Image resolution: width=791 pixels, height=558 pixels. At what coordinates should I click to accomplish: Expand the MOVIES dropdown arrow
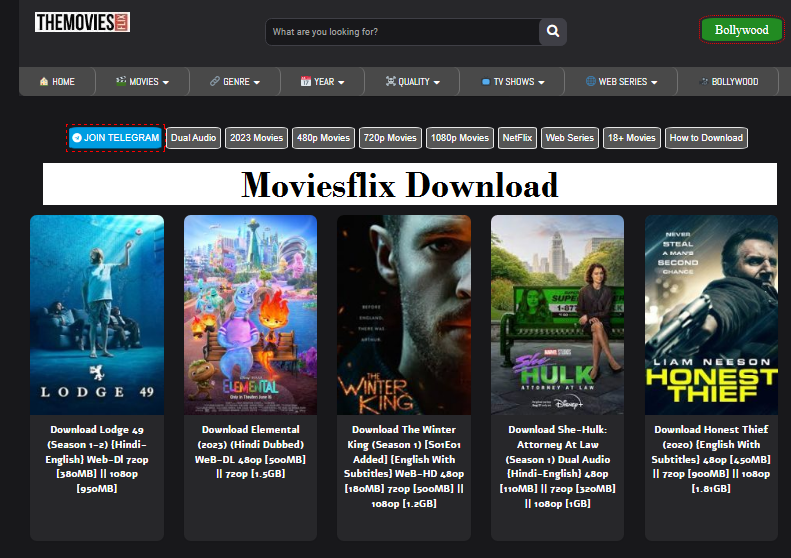166,82
